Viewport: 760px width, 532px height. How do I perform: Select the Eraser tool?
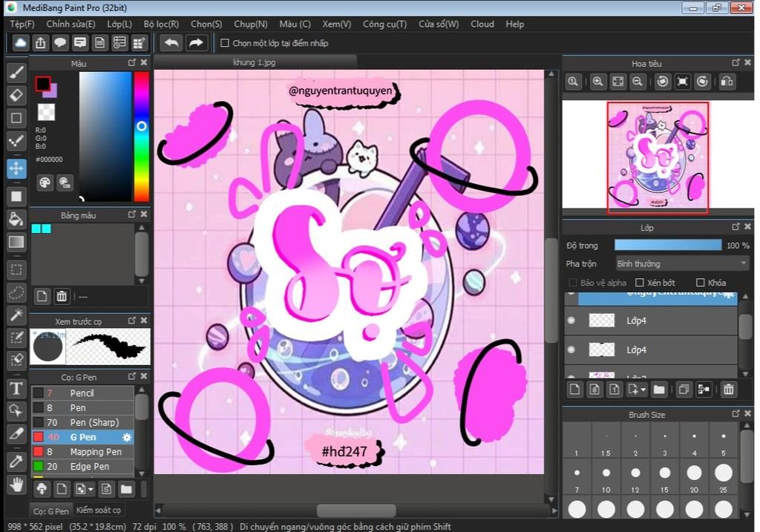[x=16, y=96]
